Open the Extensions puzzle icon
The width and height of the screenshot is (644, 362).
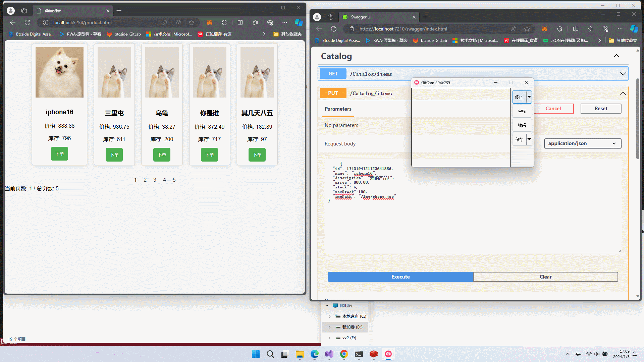(x=559, y=29)
